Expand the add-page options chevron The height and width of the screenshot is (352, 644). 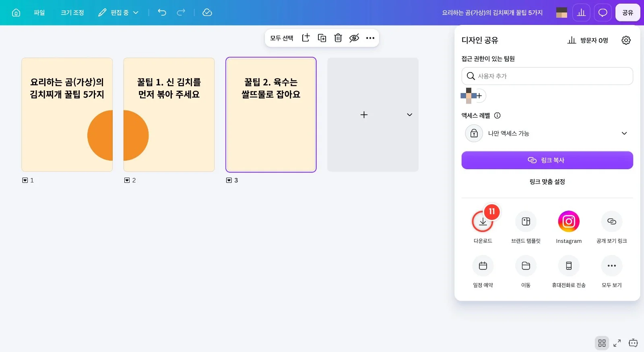[410, 115]
